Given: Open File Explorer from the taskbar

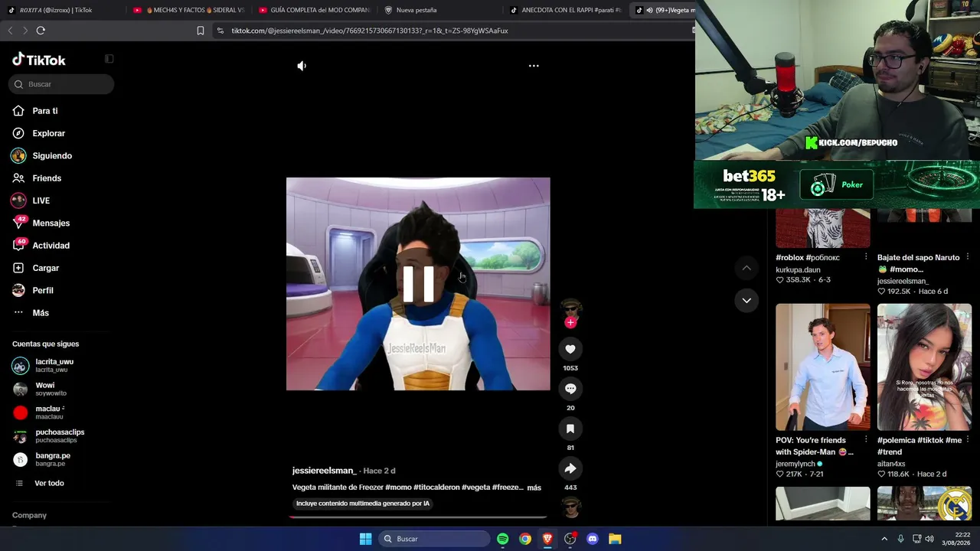Looking at the screenshot, I should [615, 539].
